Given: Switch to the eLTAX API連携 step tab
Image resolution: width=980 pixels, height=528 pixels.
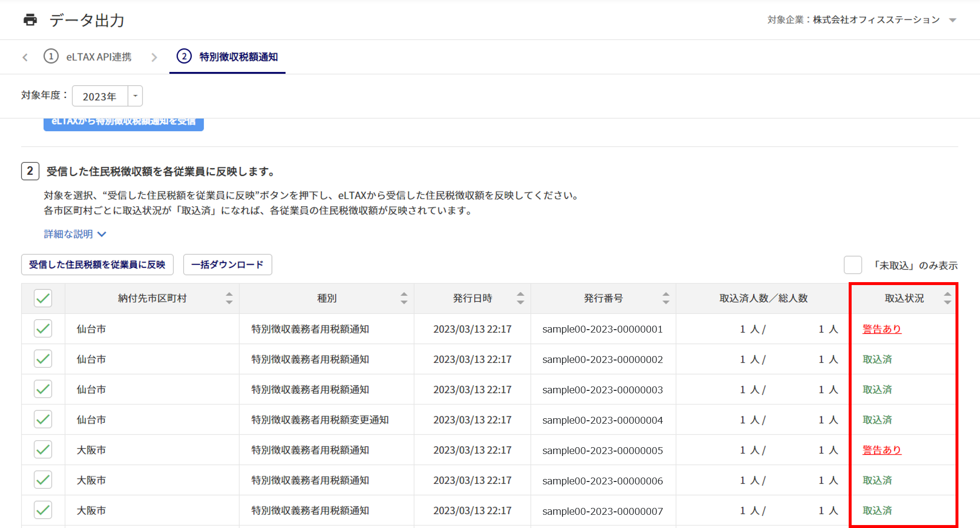Looking at the screenshot, I should click(98, 57).
